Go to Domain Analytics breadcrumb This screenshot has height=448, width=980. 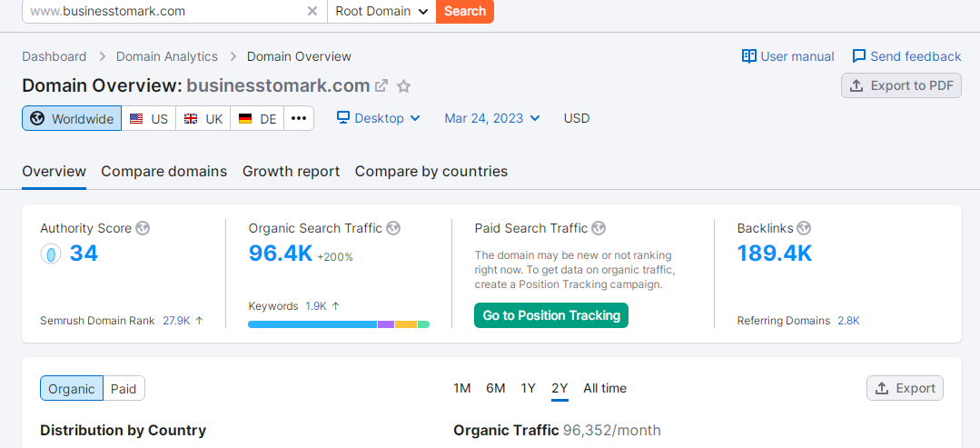tap(167, 56)
